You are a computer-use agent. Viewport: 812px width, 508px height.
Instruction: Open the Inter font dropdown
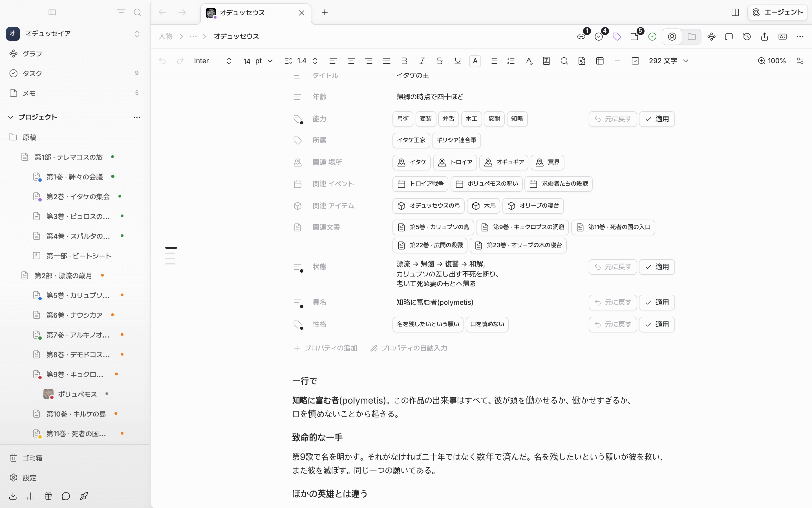[213, 61]
